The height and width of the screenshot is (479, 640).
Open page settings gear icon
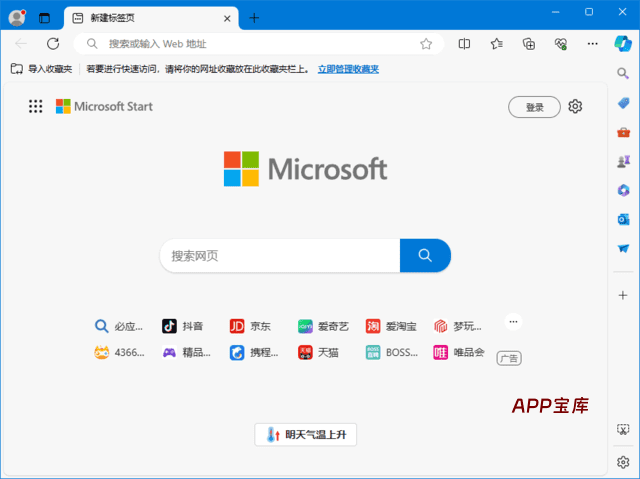click(575, 106)
